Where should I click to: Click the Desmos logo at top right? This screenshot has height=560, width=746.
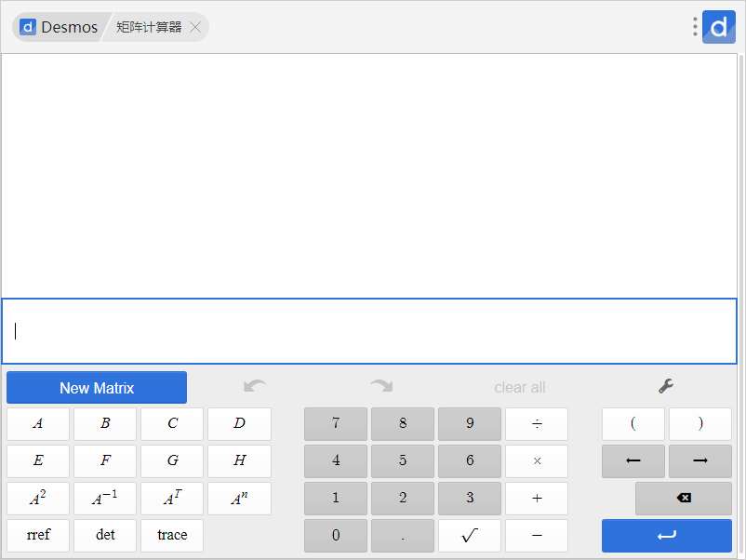tap(719, 27)
